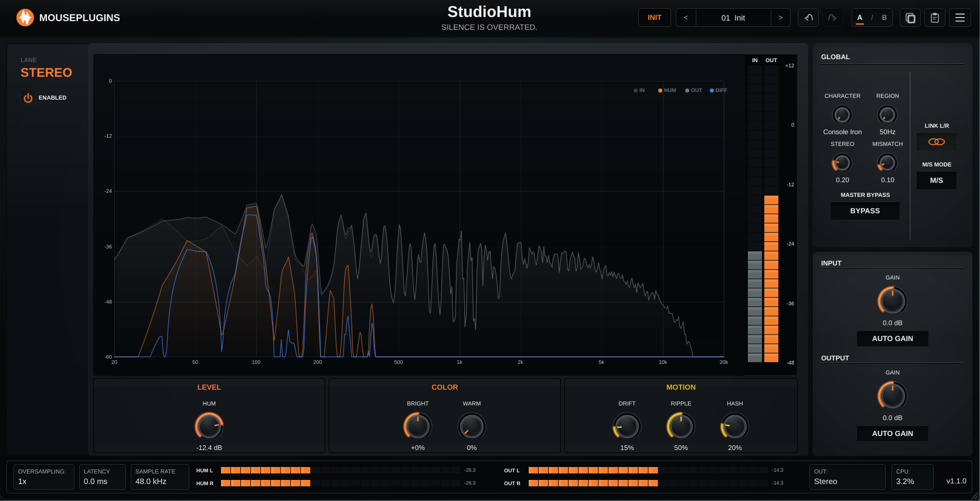
Task: Click the Drift motion knob
Action: click(627, 426)
